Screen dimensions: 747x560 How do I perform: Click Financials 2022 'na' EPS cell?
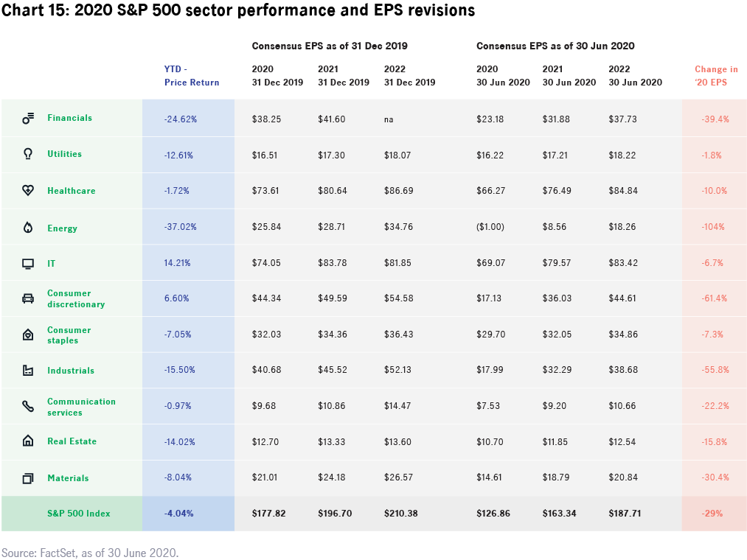tap(389, 119)
